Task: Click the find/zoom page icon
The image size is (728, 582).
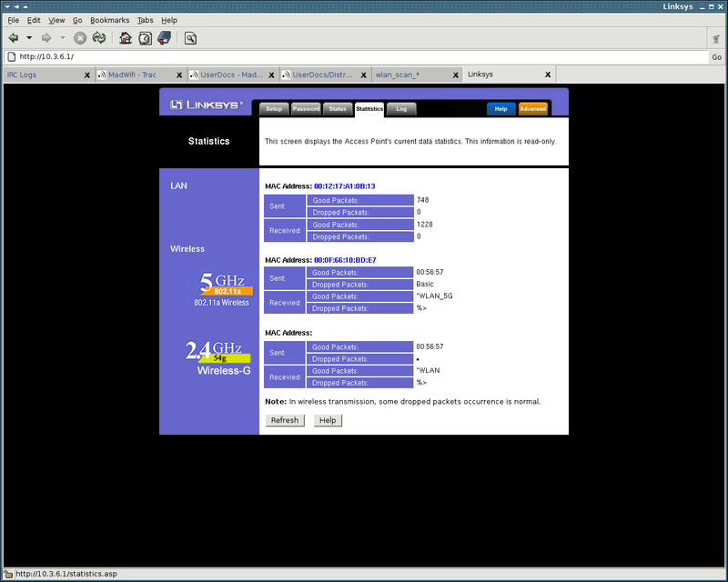Action: (190, 38)
